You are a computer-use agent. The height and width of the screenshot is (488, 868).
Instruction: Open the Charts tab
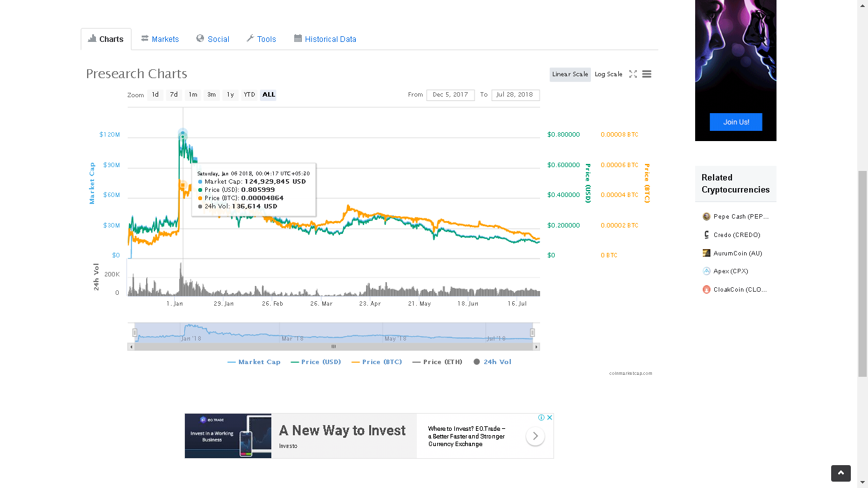point(106,39)
